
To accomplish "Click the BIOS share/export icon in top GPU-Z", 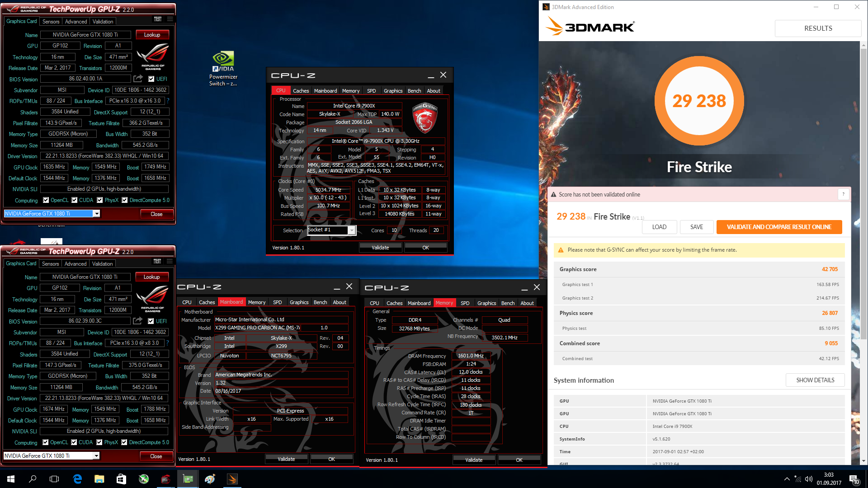I will 138,79.
